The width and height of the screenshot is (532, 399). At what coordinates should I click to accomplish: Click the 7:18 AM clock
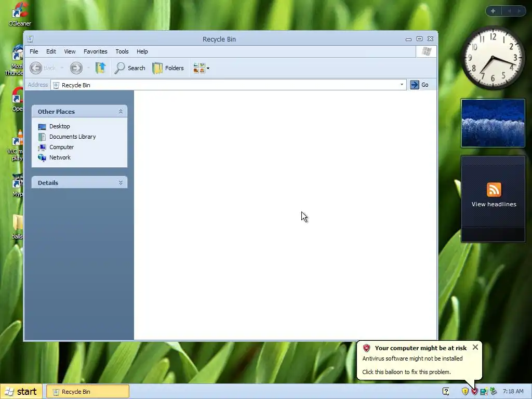click(513, 392)
